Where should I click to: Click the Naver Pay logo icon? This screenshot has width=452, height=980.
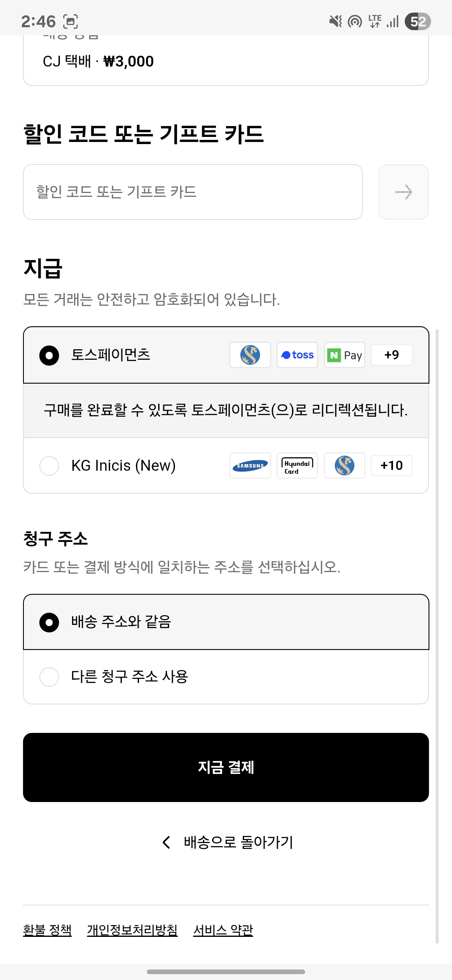click(x=344, y=355)
